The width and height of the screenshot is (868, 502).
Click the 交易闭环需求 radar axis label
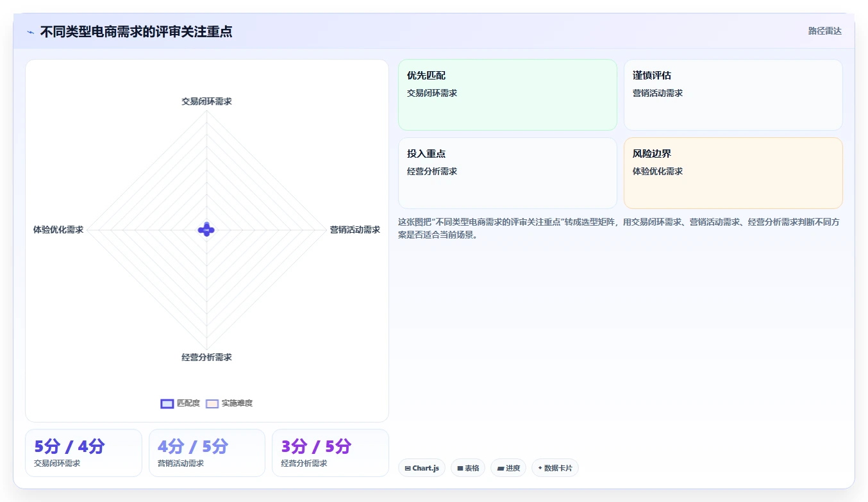206,101
